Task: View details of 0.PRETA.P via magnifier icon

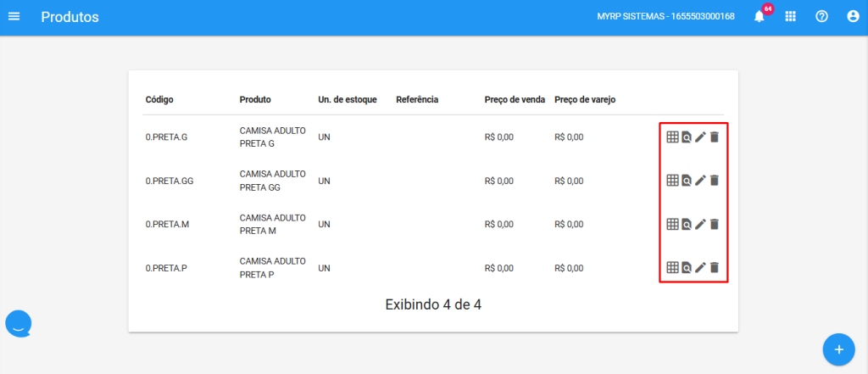Action: point(687,267)
